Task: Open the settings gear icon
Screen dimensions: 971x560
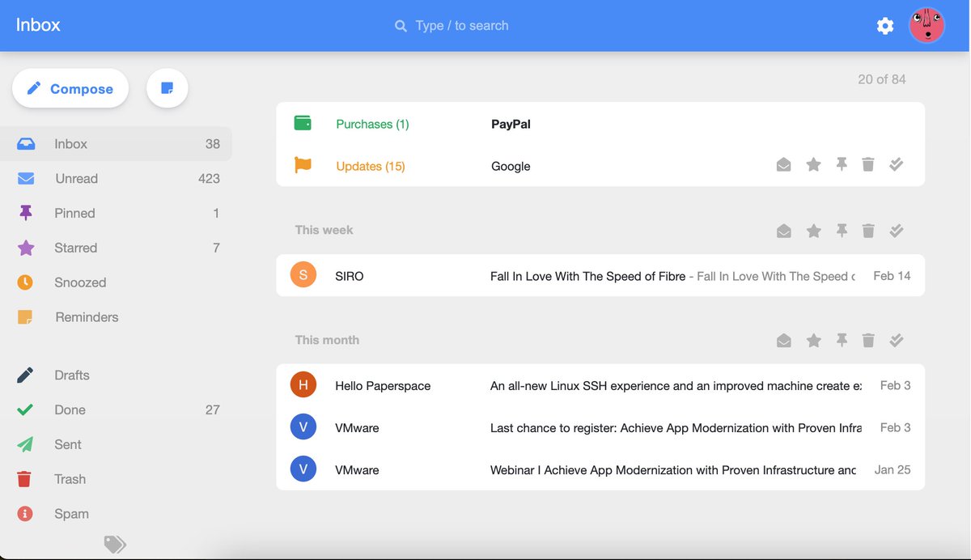Action: (885, 26)
